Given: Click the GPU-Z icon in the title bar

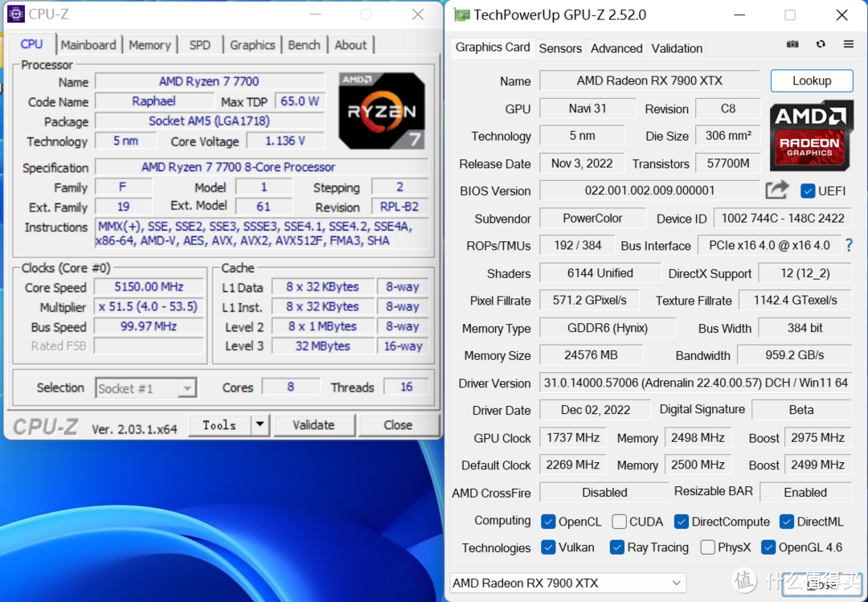Looking at the screenshot, I should [461, 14].
